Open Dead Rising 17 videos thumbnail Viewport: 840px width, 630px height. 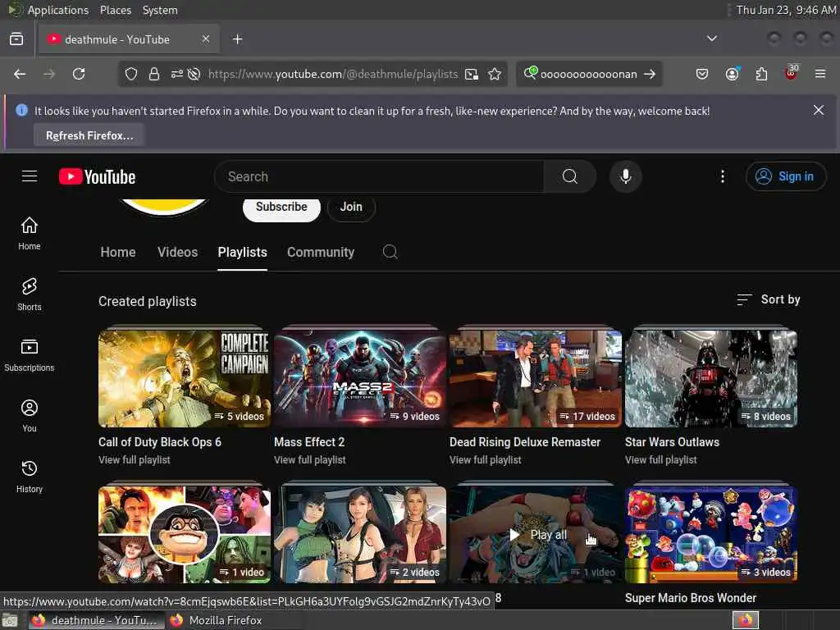tap(535, 378)
